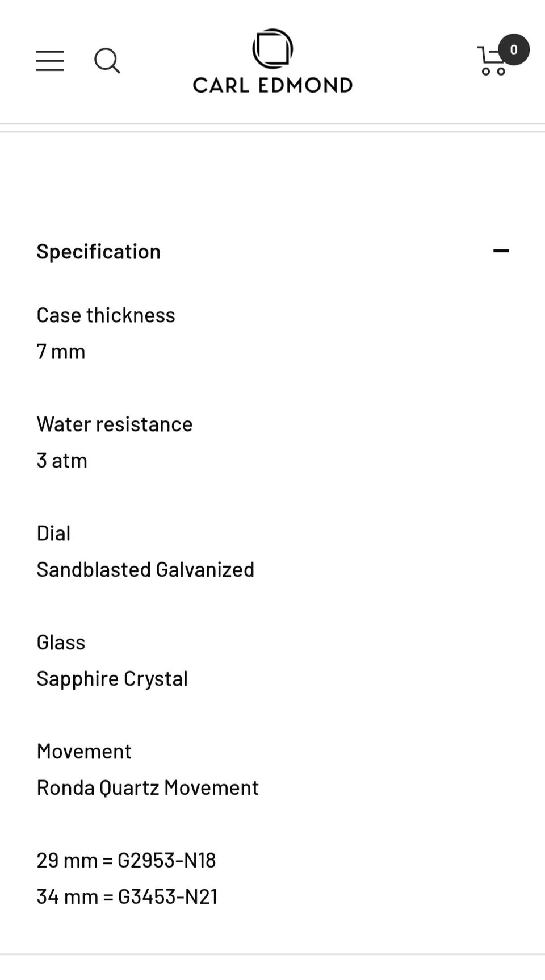Click the CARL EDMOND wordmark
The height and width of the screenshot is (980, 545).
pos(272,85)
